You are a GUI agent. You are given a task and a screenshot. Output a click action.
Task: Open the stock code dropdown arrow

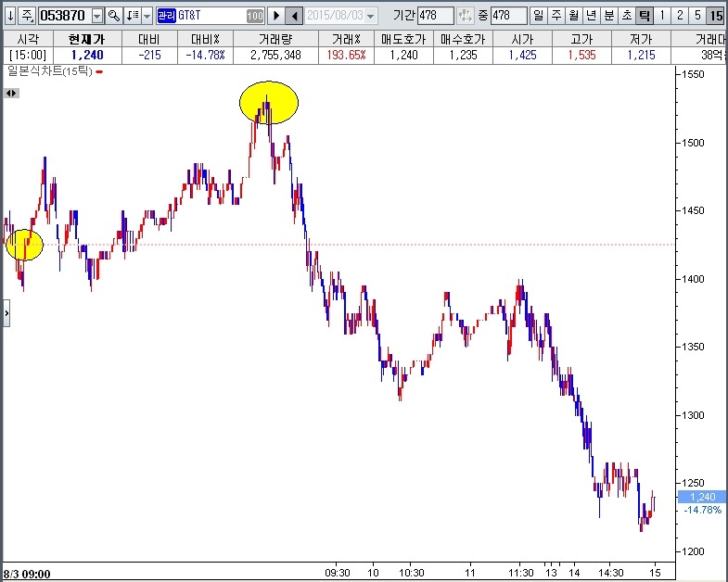[x=97, y=17]
